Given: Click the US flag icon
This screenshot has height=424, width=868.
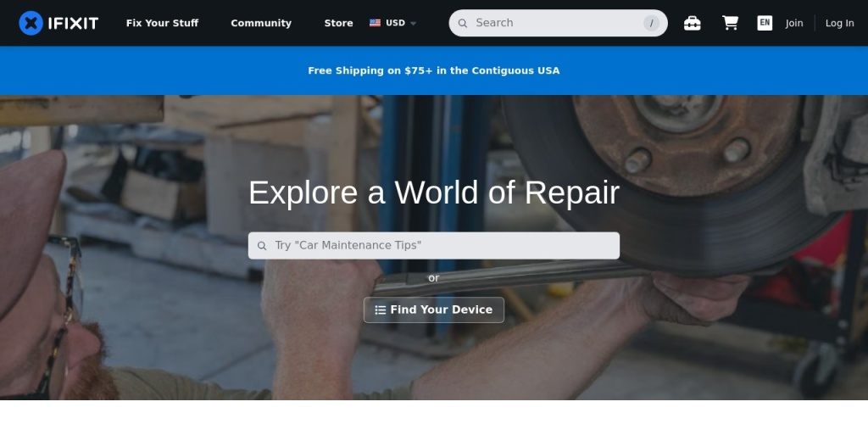Looking at the screenshot, I should pos(375,23).
